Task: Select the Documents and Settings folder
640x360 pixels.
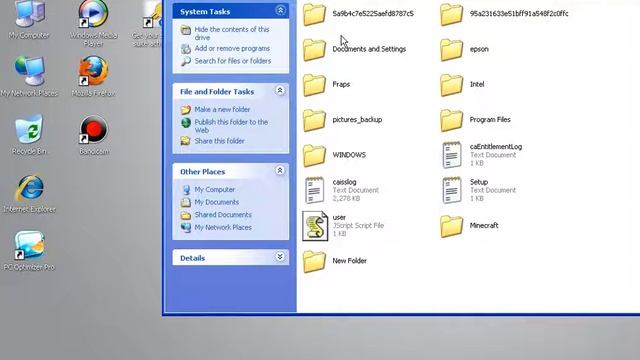Action: click(x=354, y=49)
